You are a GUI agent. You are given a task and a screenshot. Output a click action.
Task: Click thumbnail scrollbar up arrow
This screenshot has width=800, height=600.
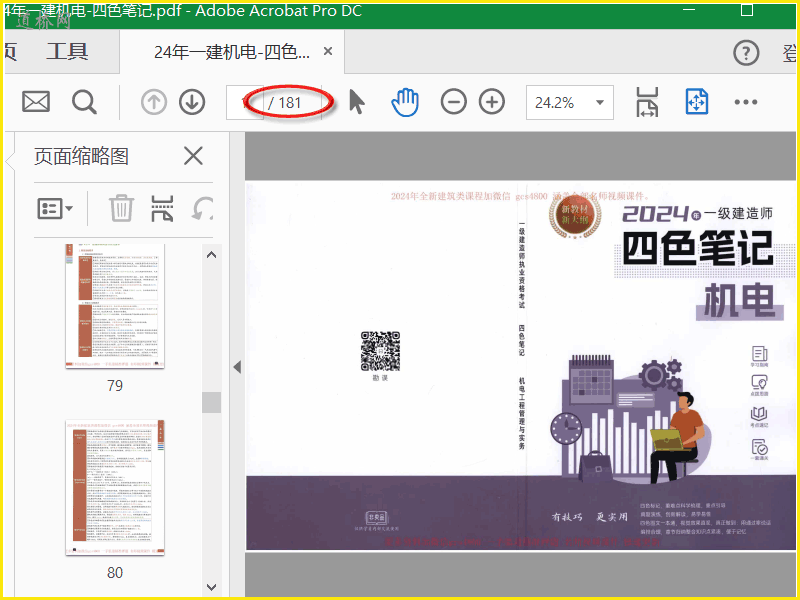tap(212, 255)
